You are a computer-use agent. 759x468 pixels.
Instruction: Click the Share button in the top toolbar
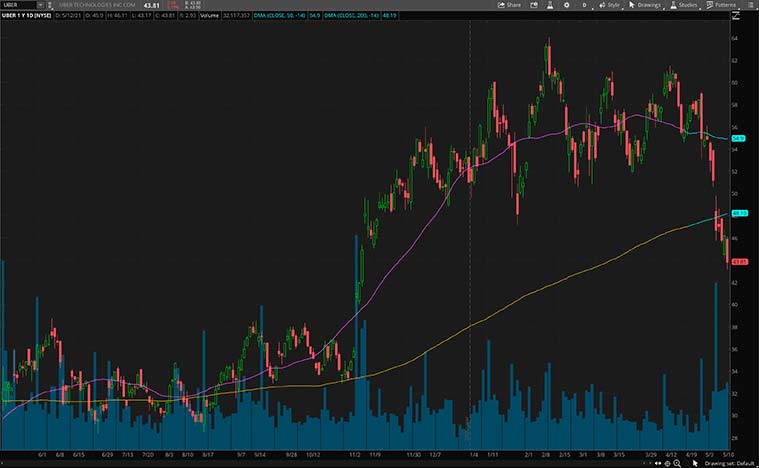[510, 5]
